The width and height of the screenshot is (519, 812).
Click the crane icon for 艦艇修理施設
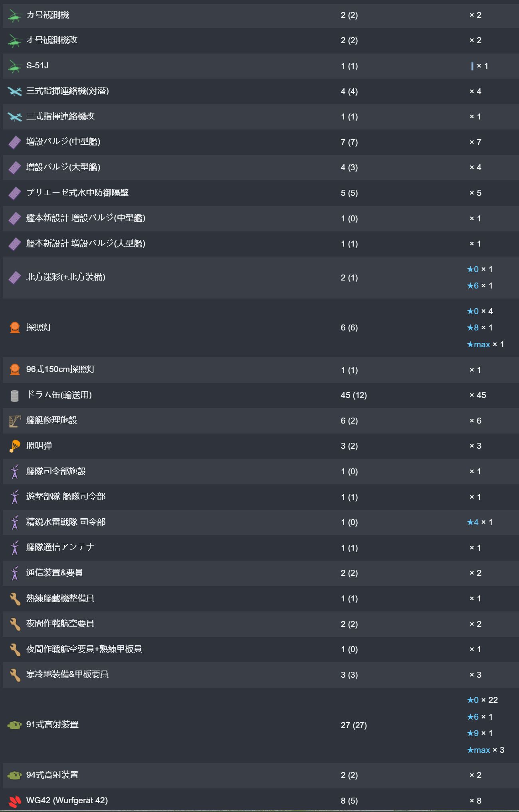15,421
